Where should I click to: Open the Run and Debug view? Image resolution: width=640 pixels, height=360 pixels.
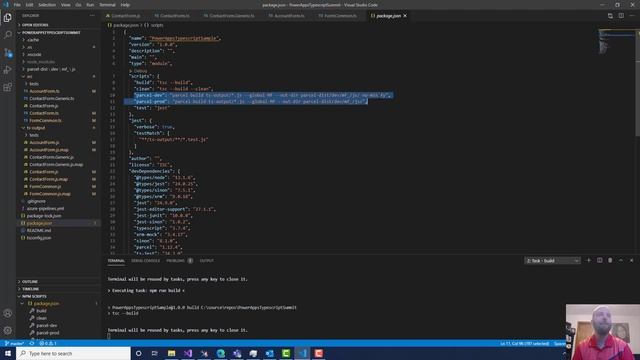click(8, 70)
